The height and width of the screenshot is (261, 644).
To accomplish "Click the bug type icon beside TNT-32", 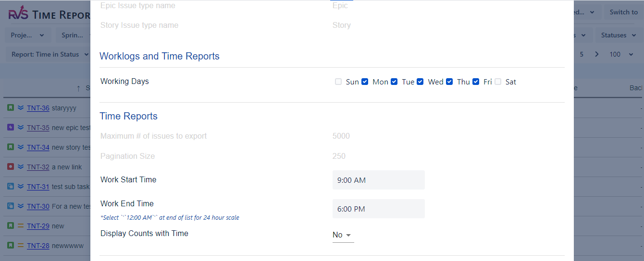I will coord(11,167).
